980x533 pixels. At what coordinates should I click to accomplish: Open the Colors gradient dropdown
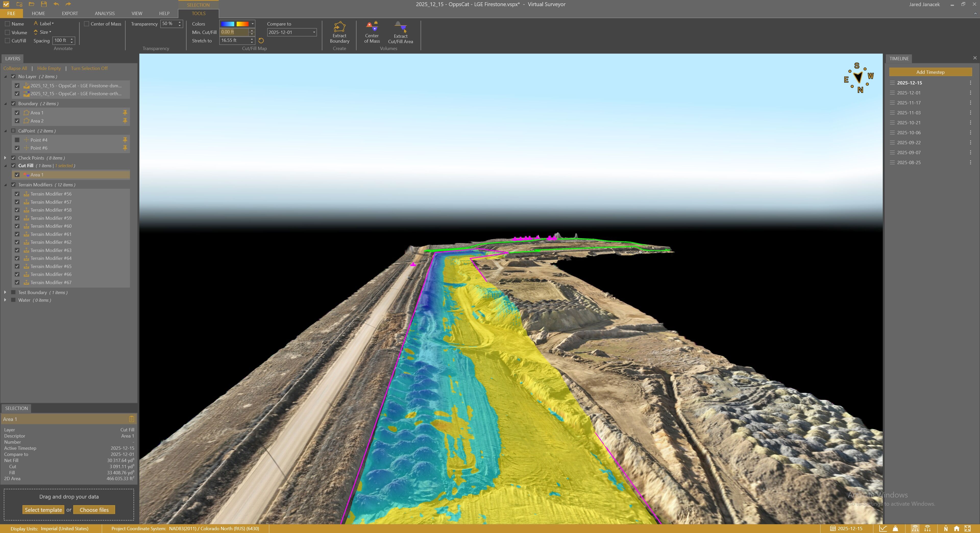pos(253,23)
